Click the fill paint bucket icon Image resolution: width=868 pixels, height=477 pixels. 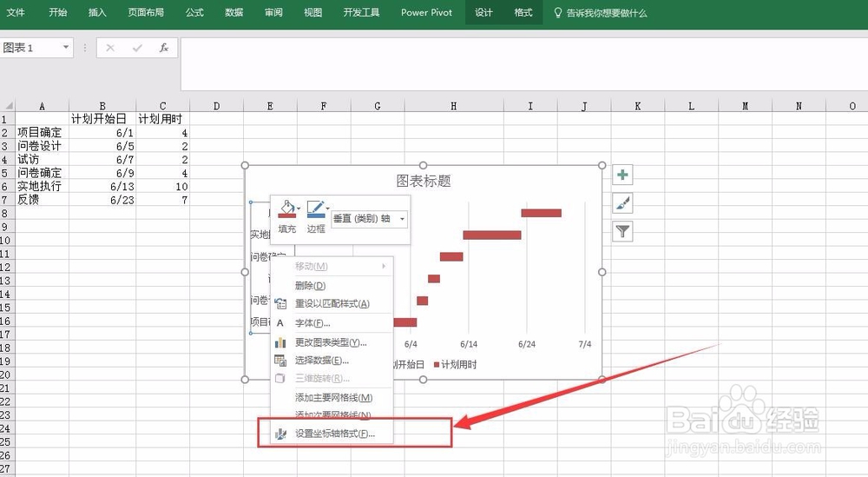[286, 209]
